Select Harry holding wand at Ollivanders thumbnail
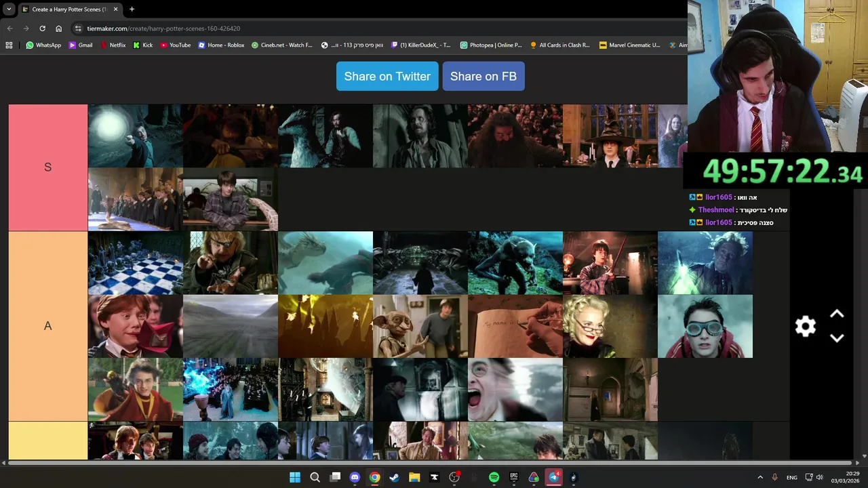 (x=610, y=263)
